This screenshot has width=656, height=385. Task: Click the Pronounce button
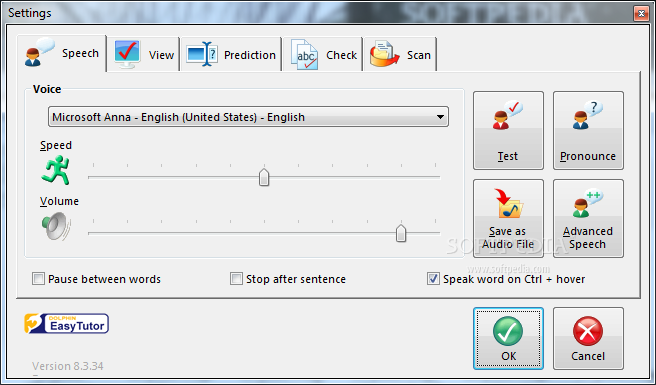588,131
